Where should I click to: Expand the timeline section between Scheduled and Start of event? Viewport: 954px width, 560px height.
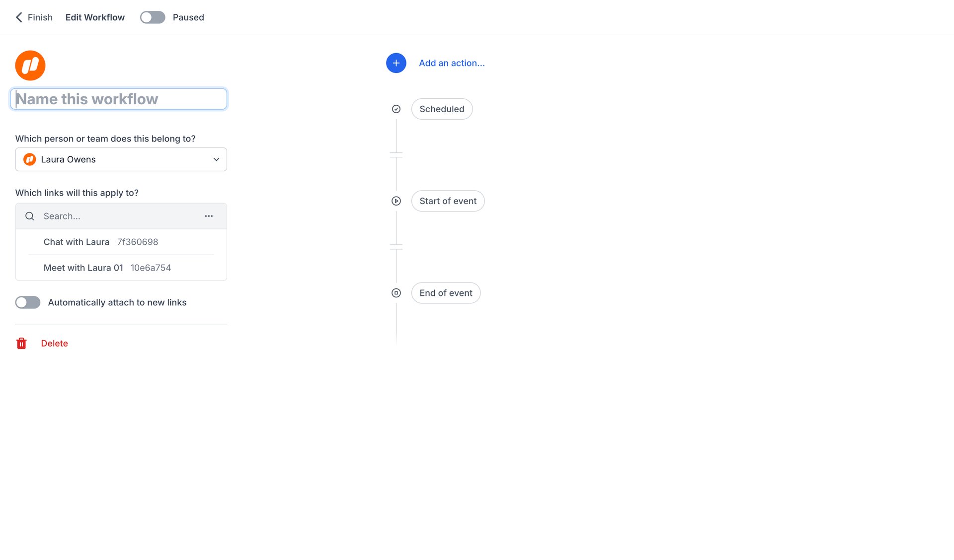point(396,155)
